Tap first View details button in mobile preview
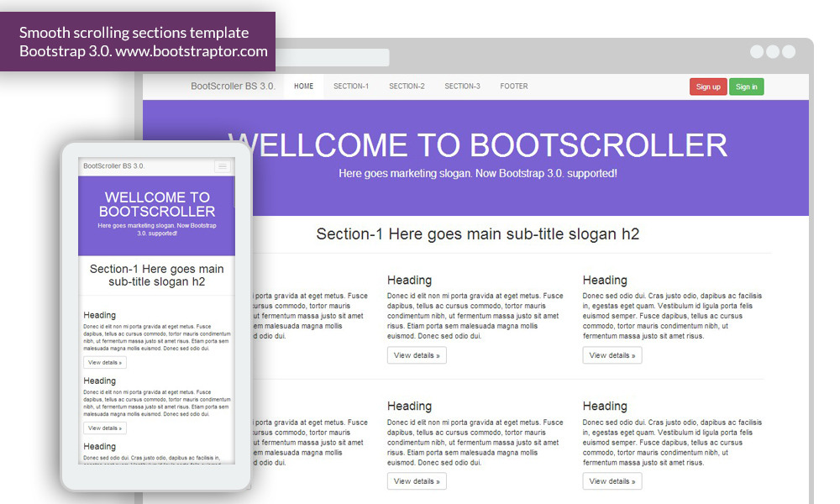The width and height of the screenshot is (840, 504). coord(105,363)
